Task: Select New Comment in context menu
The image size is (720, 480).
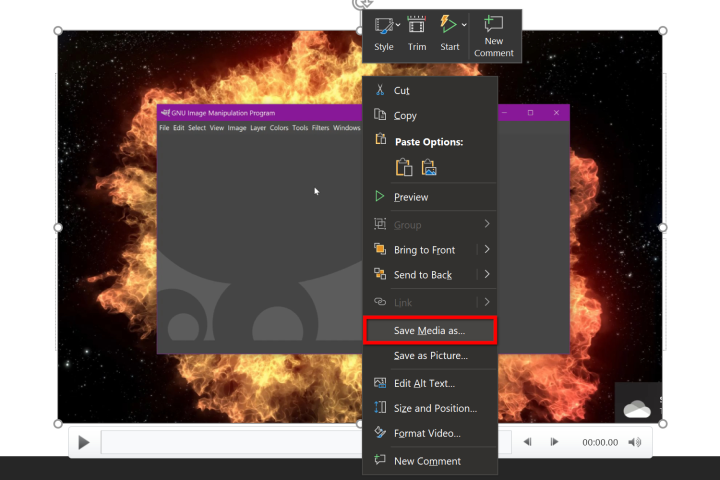Action: tap(429, 461)
